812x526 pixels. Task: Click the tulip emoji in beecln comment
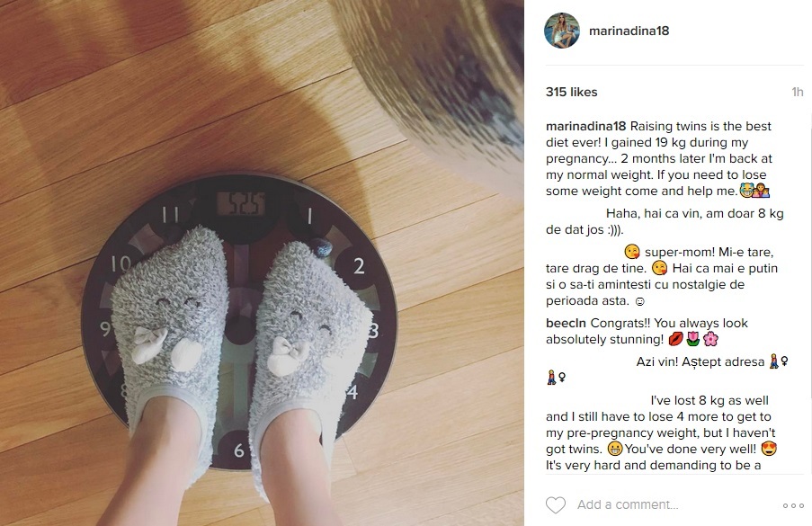(693, 340)
